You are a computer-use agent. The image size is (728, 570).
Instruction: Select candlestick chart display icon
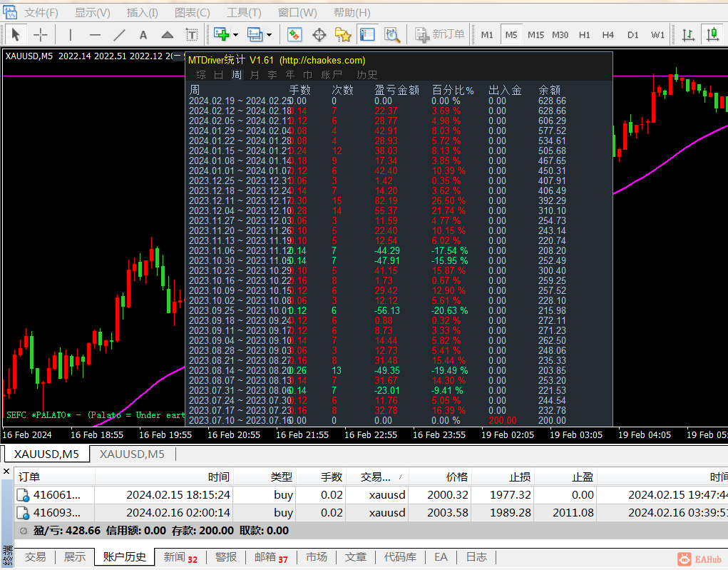pyautogui.click(x=713, y=35)
